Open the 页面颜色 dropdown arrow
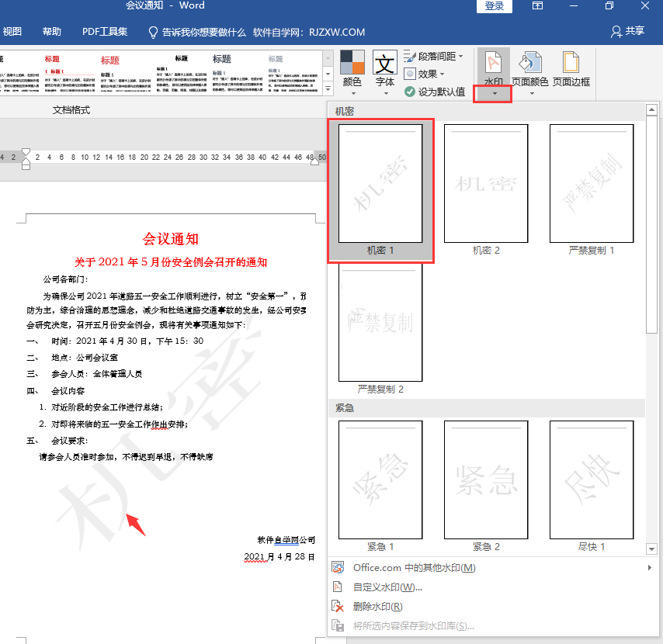This screenshot has width=663, height=644. [531, 93]
